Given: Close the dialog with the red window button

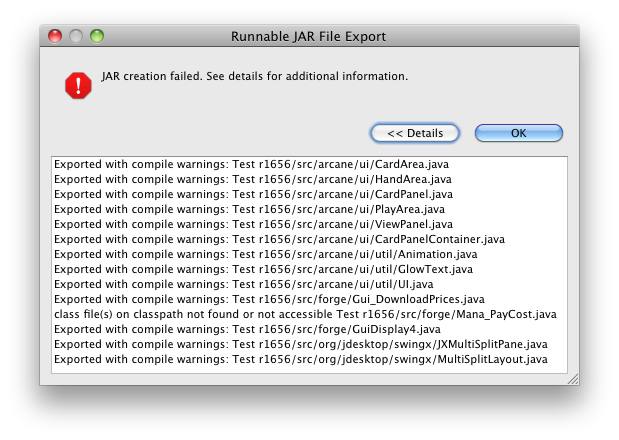Looking at the screenshot, I should 55,37.
